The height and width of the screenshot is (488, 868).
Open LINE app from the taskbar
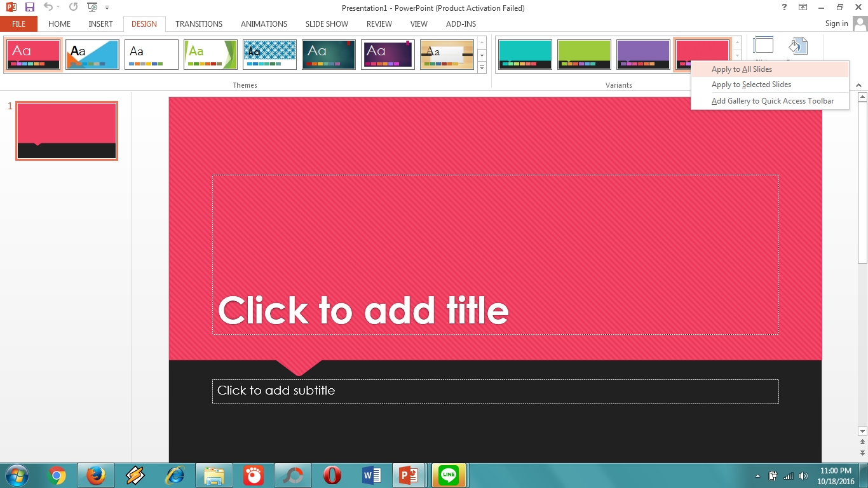coord(449,475)
